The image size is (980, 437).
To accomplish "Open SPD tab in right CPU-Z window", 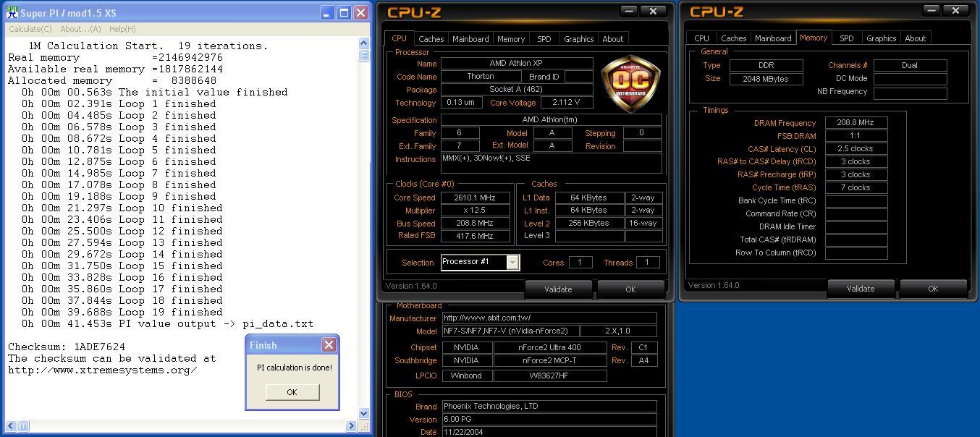I will click(x=847, y=38).
